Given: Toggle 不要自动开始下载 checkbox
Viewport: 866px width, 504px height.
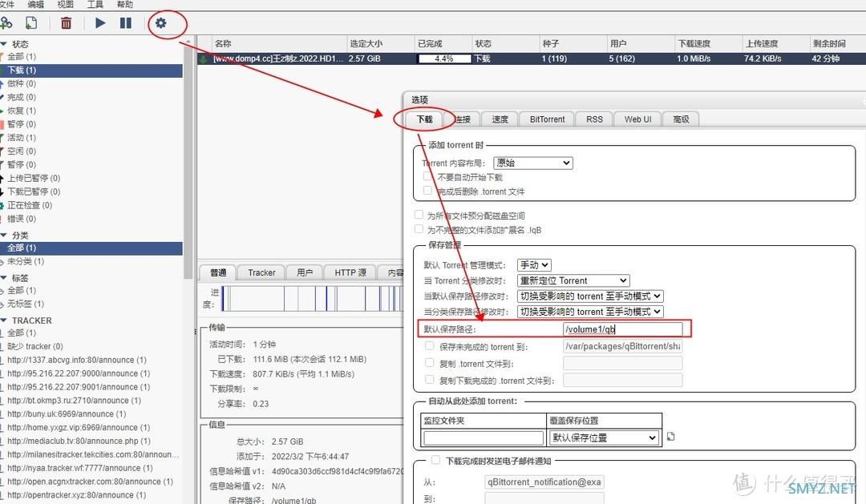Looking at the screenshot, I should [427, 176].
